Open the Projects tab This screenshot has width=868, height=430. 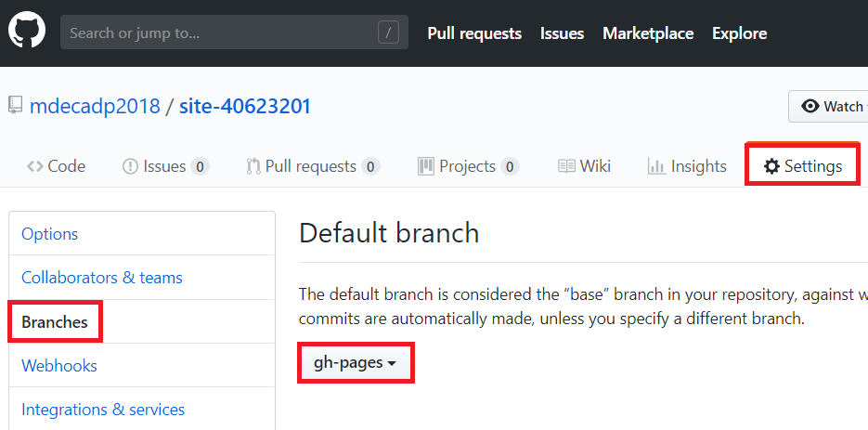click(x=468, y=166)
